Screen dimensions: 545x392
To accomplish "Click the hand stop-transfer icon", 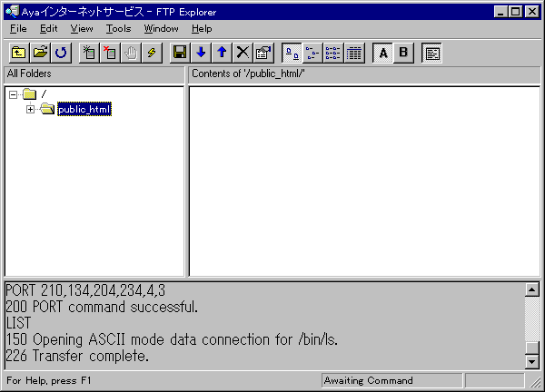I will point(131,53).
